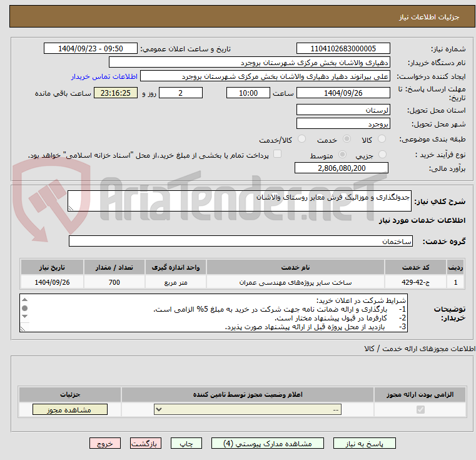476x460 pixels.
Task: Click the table need date 1404/09/26 cell
Action: [52, 282]
